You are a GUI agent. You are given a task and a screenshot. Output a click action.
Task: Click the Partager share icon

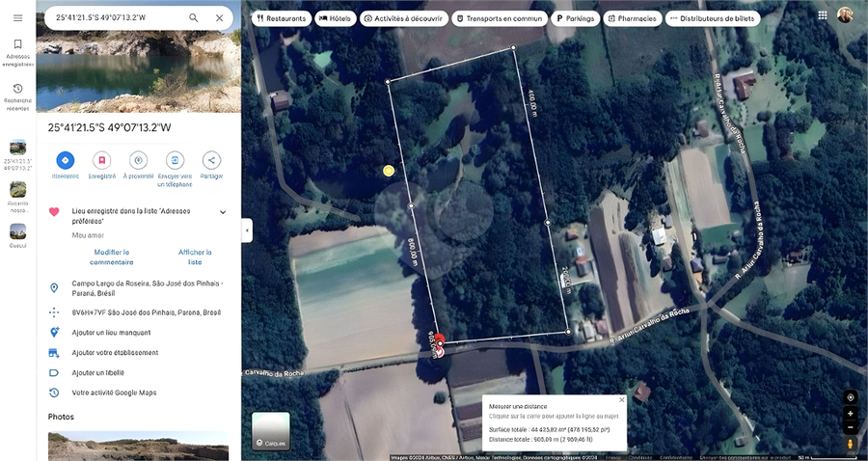pos(211,160)
